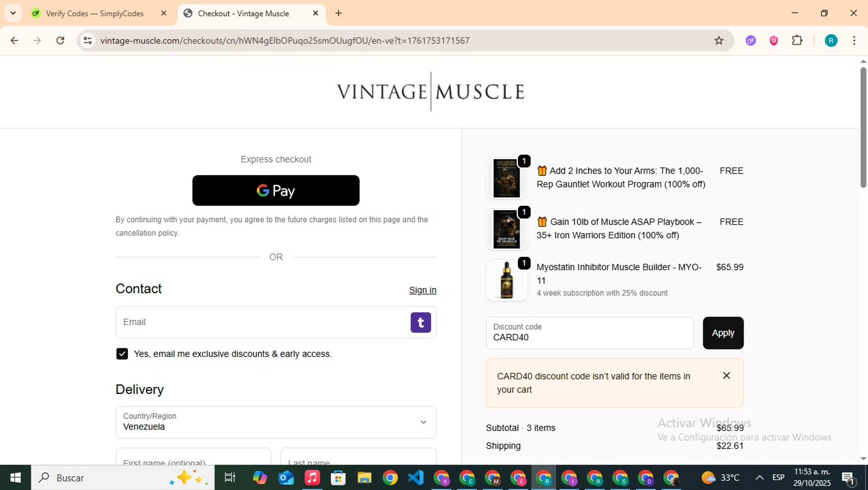Open Outlook from the taskbar
The image size is (868, 490).
pyautogui.click(x=286, y=477)
